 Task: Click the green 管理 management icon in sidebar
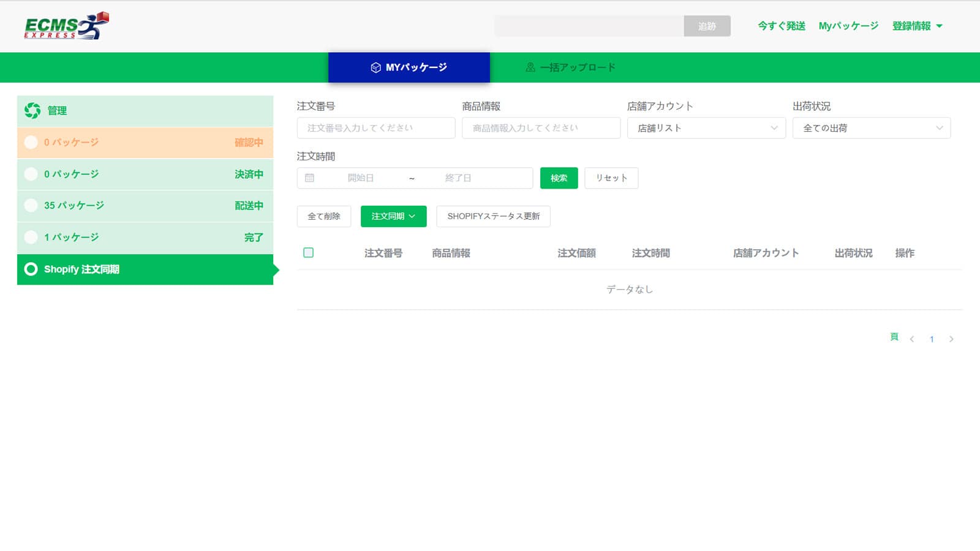click(31, 111)
